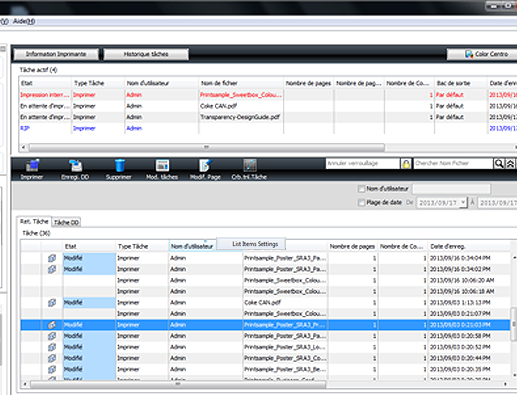
Task: Sort held jobs by Nombre de pages header
Action: coord(352,246)
